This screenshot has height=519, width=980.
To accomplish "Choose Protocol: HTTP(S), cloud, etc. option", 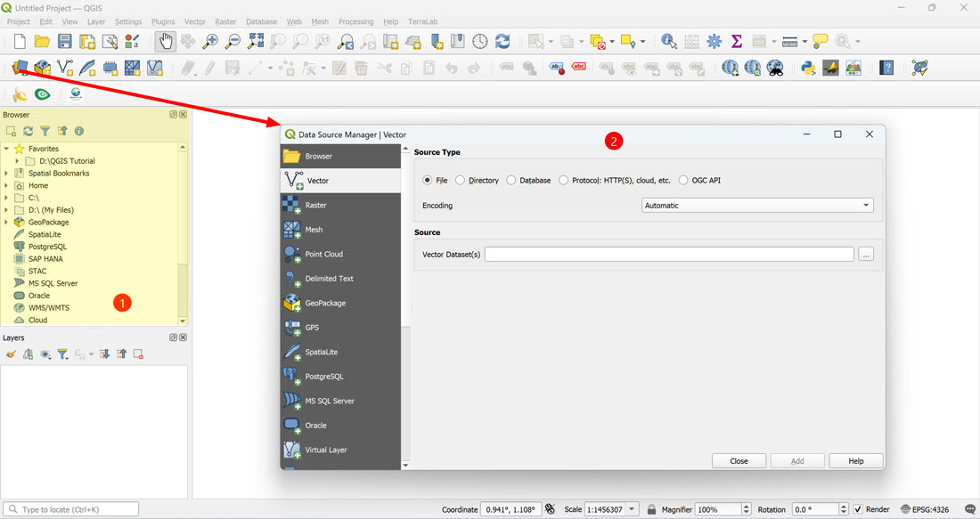I will point(564,180).
